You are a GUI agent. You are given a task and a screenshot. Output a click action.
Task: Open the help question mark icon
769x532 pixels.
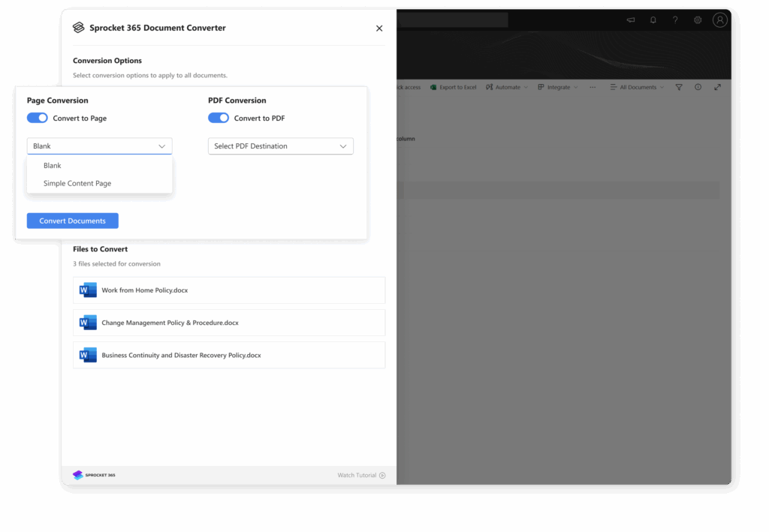coord(675,20)
